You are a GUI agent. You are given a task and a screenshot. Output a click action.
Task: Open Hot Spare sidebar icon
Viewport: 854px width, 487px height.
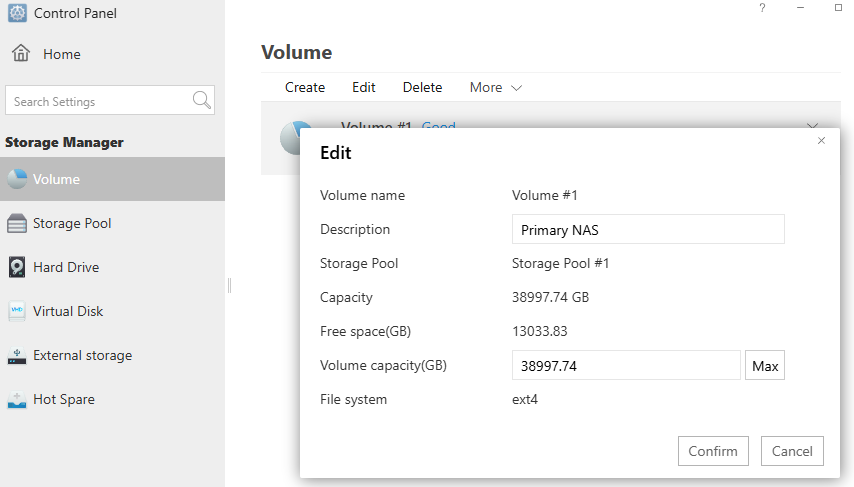click(17, 400)
